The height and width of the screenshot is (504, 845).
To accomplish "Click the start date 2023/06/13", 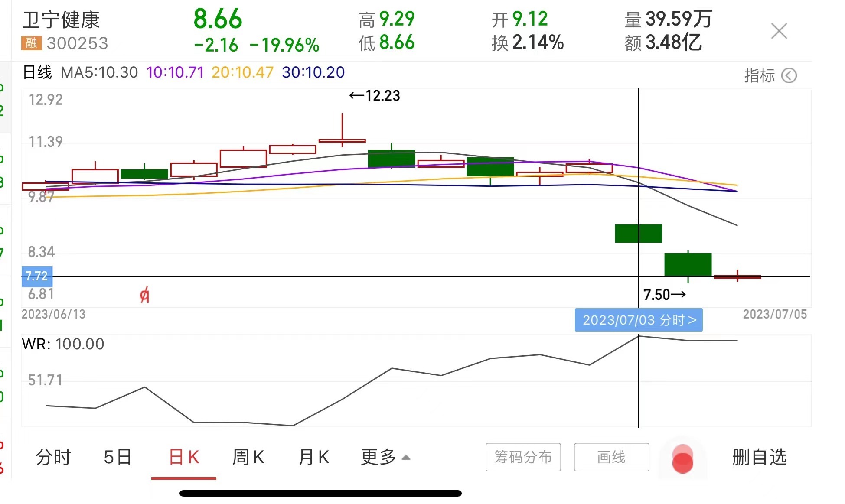I will (x=54, y=314).
